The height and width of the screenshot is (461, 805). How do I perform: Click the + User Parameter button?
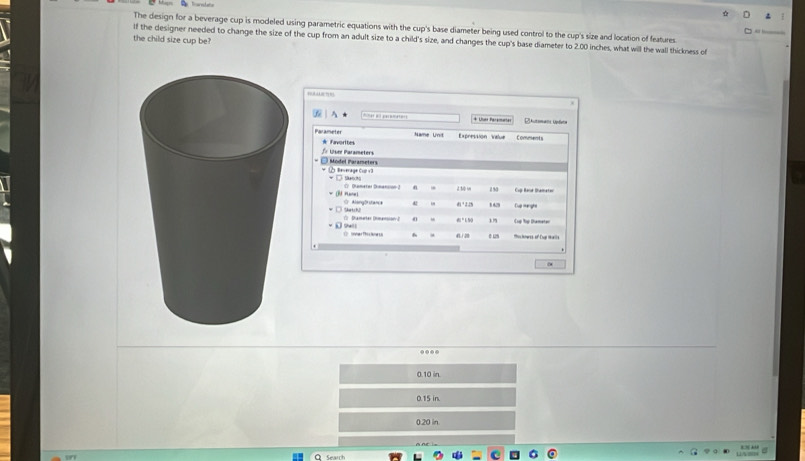point(492,120)
